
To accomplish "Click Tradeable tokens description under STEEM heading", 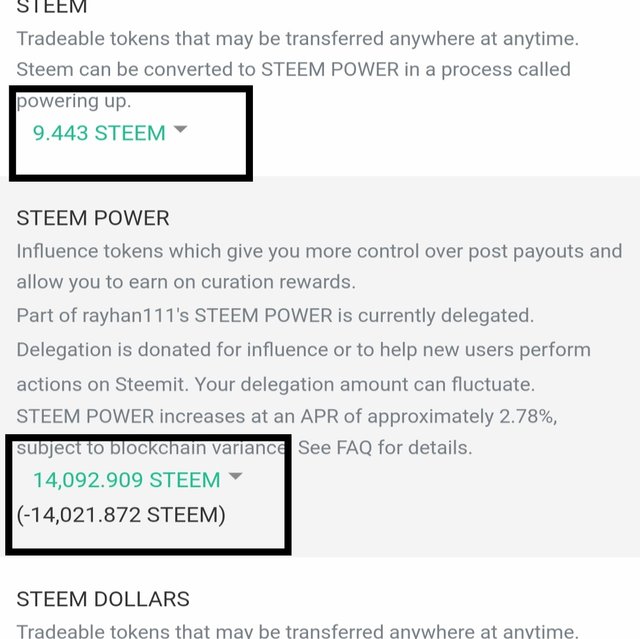I will click(x=298, y=39).
